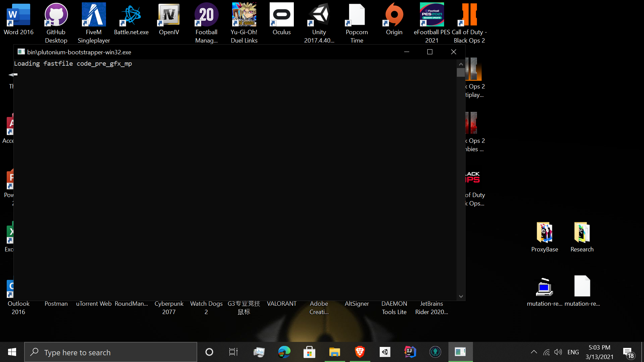Scroll down the bootstrapper console output
The image size is (644, 362).
461,296
